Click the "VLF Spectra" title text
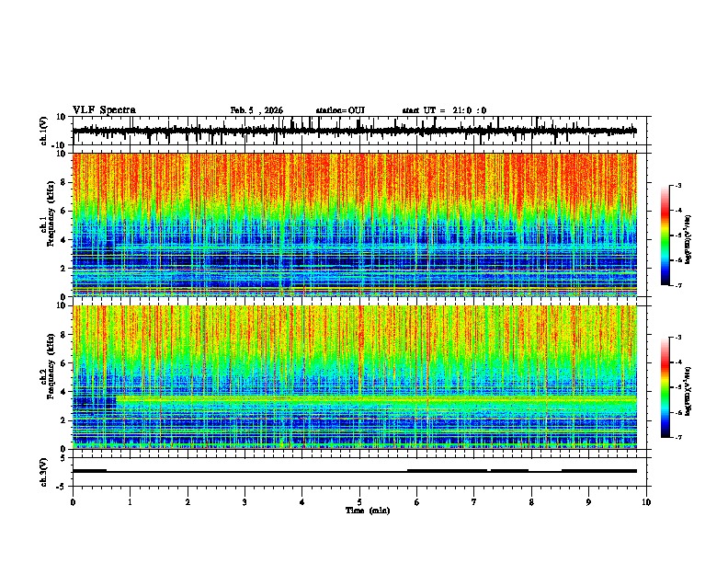The image size is (728, 563). pos(104,110)
